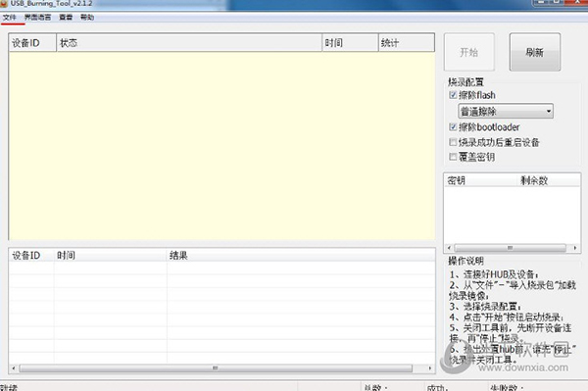Click the 开始 button
588x391 pixels.
[469, 52]
